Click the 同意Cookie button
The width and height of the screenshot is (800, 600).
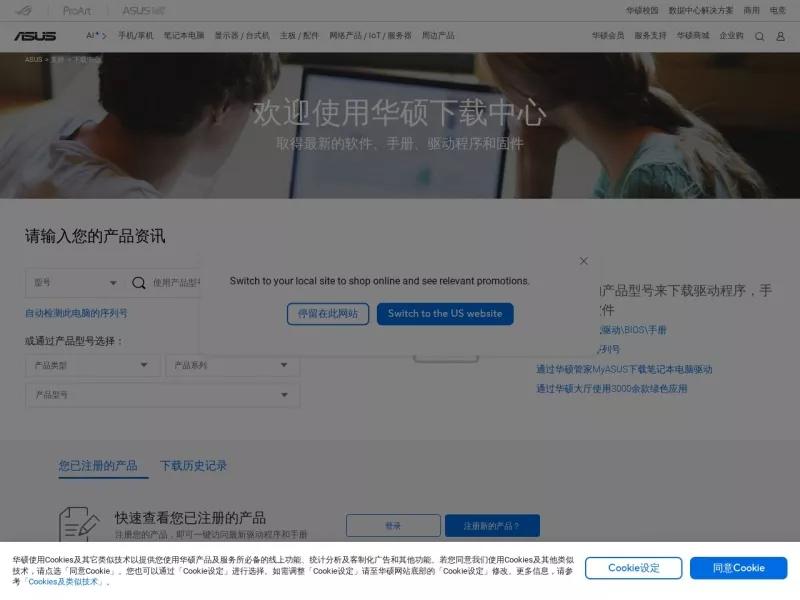[x=738, y=568]
